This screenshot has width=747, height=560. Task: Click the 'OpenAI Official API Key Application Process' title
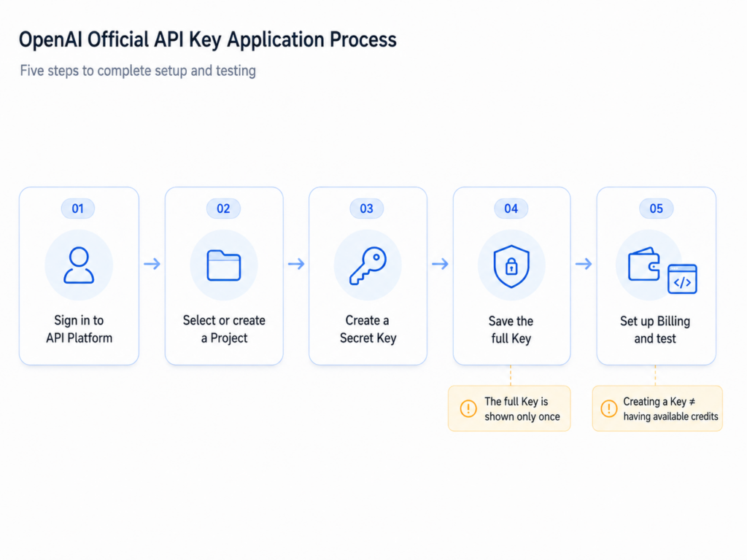click(208, 39)
